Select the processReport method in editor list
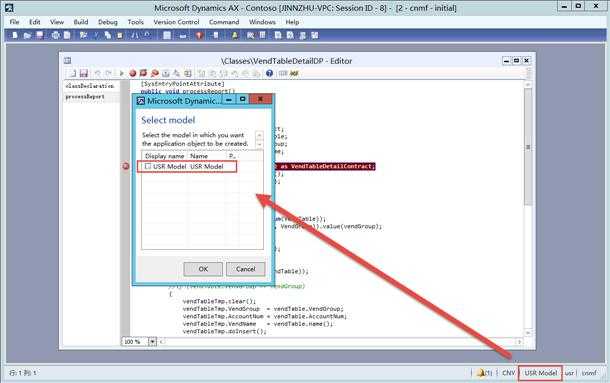This screenshot has height=383, width=610. (x=85, y=97)
